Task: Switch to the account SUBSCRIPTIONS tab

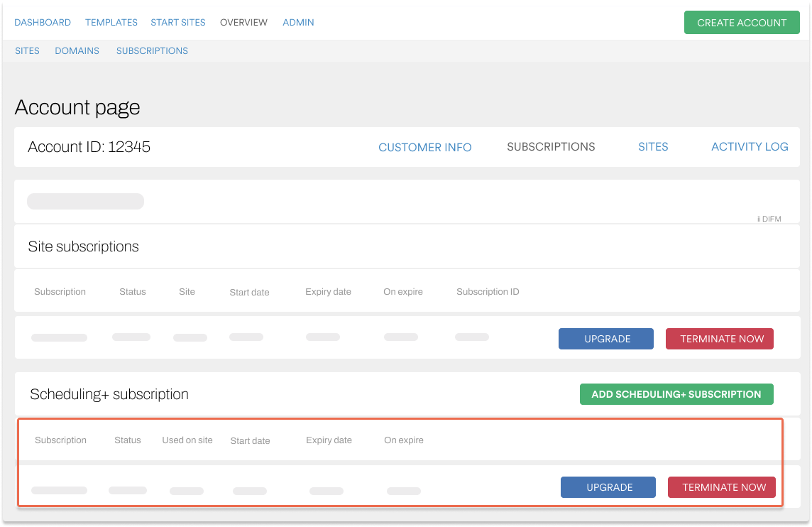Action: 551,146
